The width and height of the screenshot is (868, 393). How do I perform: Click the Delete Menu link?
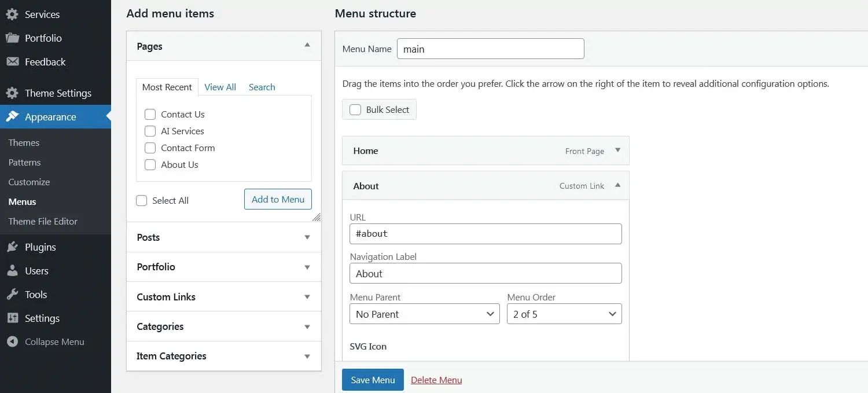click(x=436, y=380)
